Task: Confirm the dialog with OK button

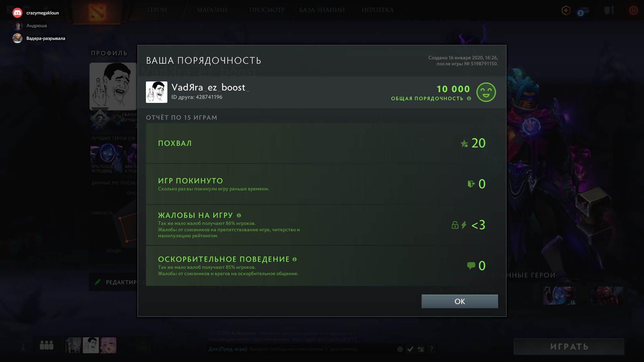Action: click(x=460, y=301)
